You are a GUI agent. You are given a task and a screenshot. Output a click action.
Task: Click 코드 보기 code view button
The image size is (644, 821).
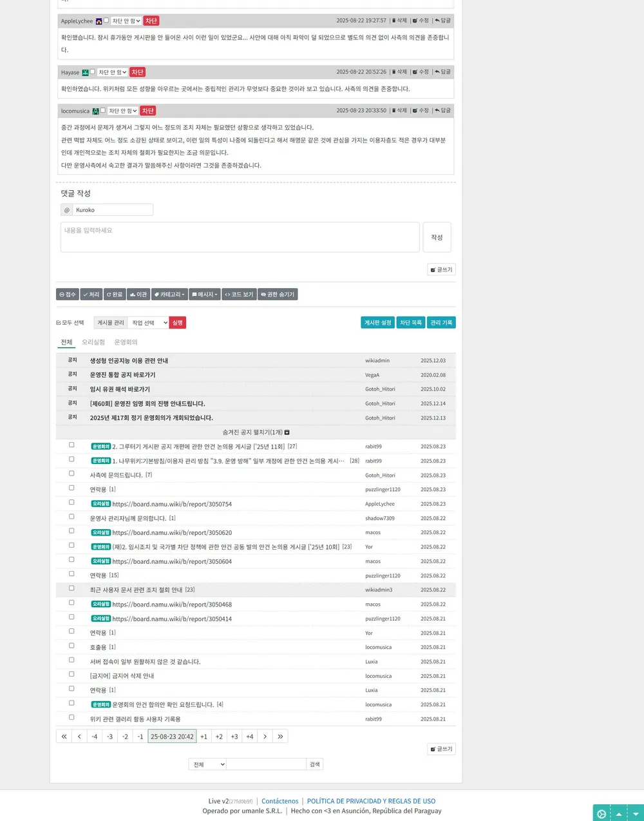coord(239,295)
